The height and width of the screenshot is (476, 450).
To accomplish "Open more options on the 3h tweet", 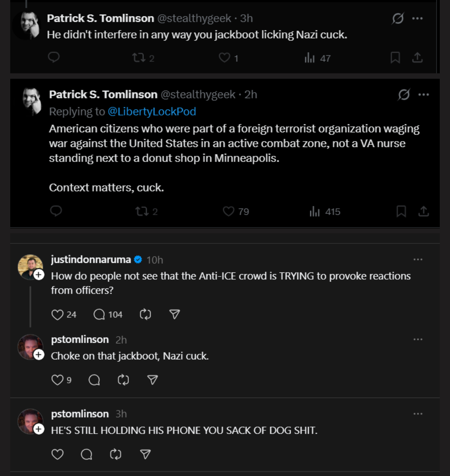I will [417, 18].
